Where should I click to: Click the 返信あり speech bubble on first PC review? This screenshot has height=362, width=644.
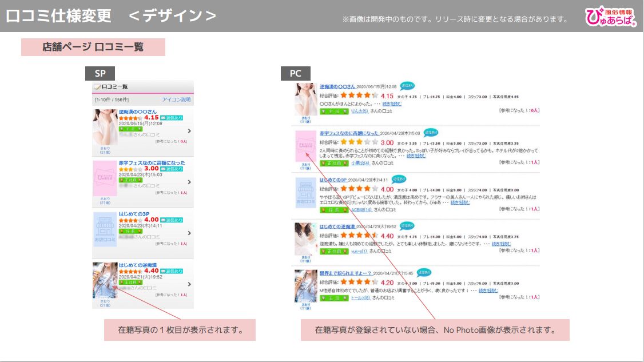coord(407,86)
